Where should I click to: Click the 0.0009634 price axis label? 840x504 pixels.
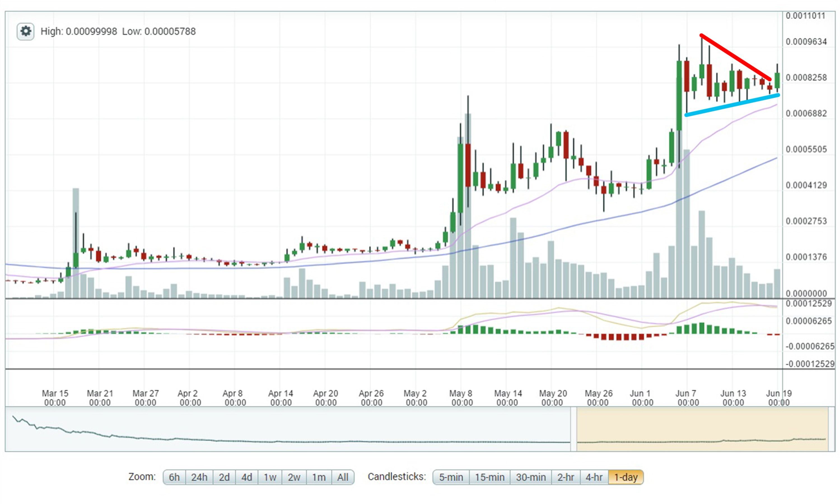[x=806, y=42]
